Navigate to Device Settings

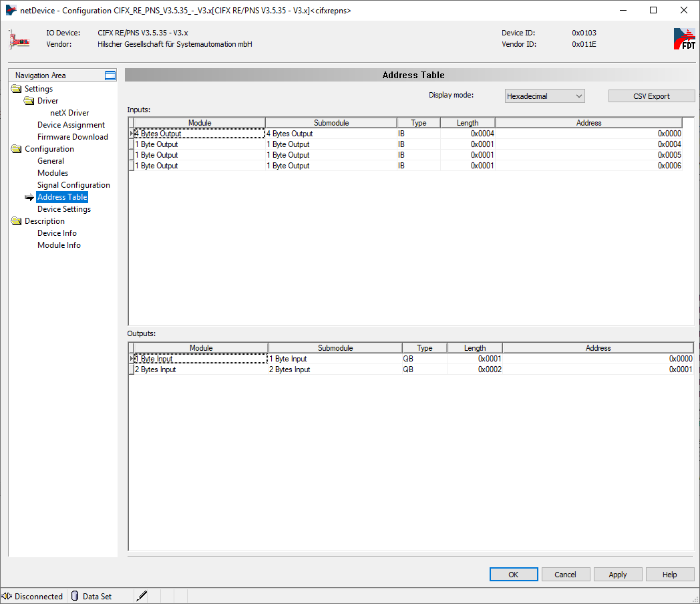64,209
